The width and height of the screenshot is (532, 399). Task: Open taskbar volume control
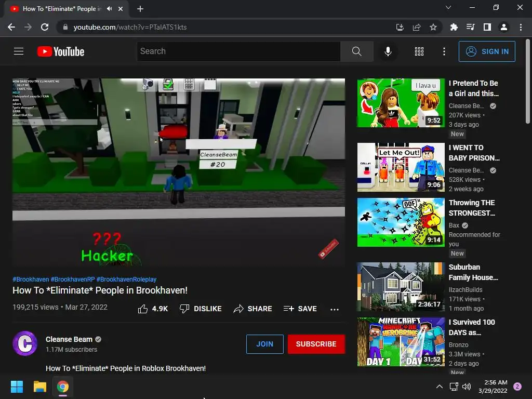(x=467, y=387)
